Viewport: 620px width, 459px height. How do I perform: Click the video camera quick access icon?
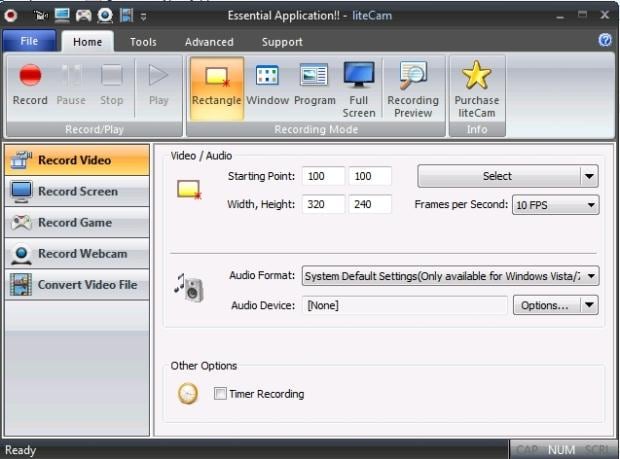[x=41, y=16]
